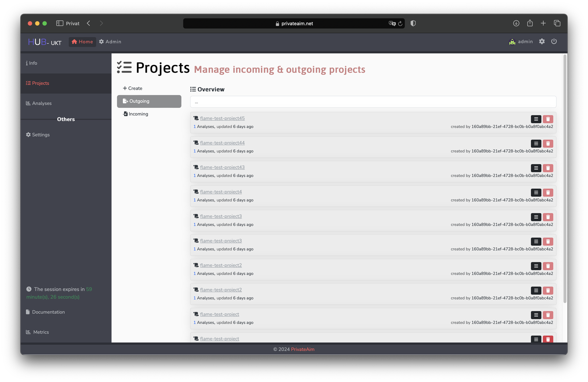Delete flame-test-project2 using its trash icon
Screen dimensions: 588x382
coord(548,266)
